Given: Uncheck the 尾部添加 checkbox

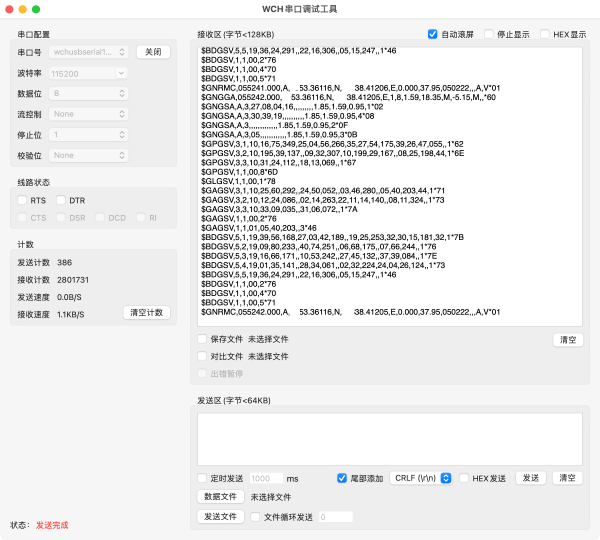Looking at the screenshot, I should pyautogui.click(x=342, y=478).
